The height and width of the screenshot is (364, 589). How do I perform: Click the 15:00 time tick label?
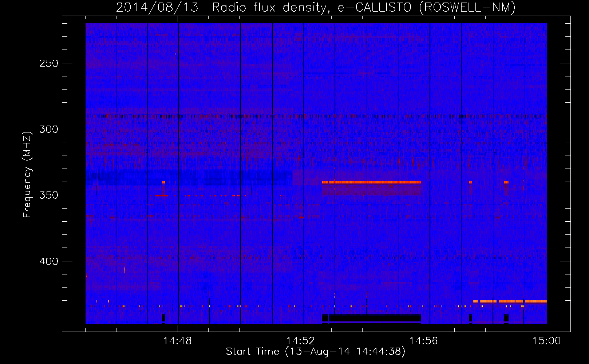pyautogui.click(x=547, y=341)
